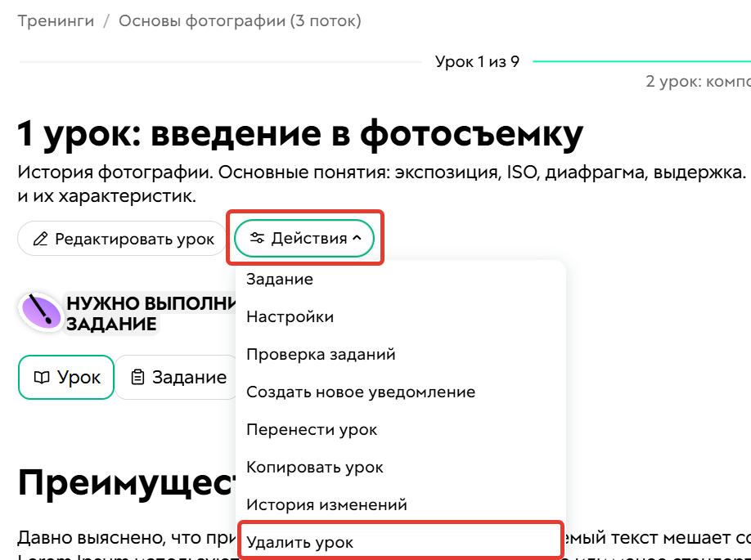The image size is (751, 560).
Task: Click the green lesson progress bar
Action: point(646,60)
